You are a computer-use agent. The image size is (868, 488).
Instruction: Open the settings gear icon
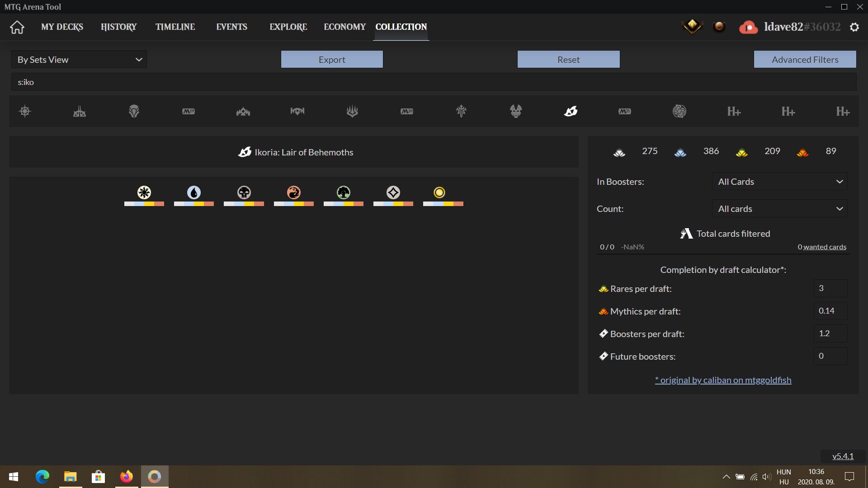[x=854, y=27]
